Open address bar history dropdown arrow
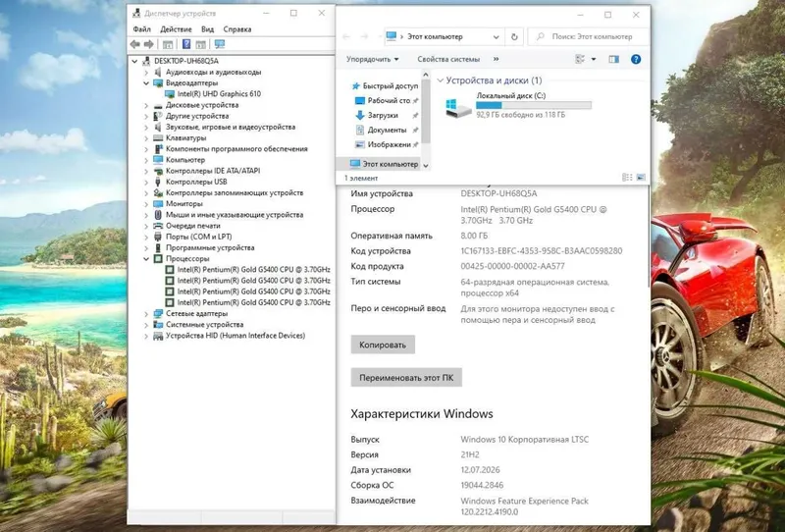Viewport: 785px width, 532px height. pos(496,37)
